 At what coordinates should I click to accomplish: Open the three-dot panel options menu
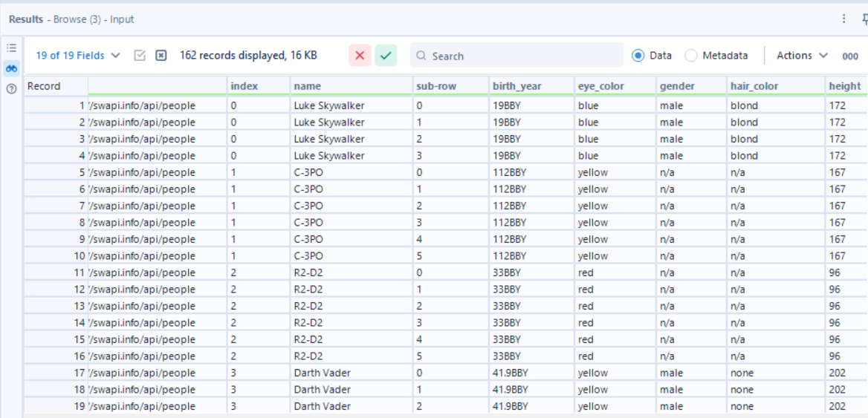point(843,19)
